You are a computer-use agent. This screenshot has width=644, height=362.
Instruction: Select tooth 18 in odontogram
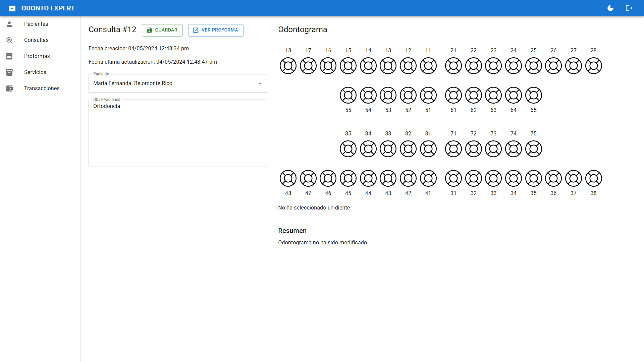(x=288, y=66)
